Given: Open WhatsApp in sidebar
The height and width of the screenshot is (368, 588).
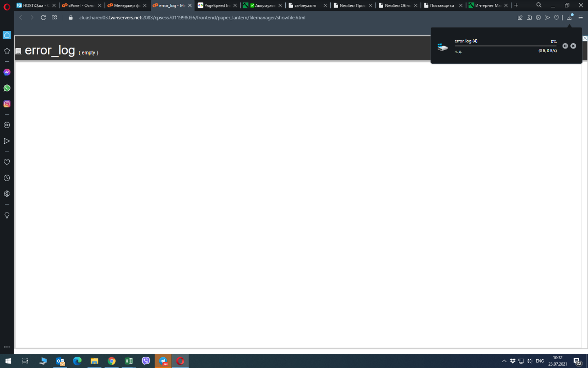Looking at the screenshot, I should coord(7,88).
